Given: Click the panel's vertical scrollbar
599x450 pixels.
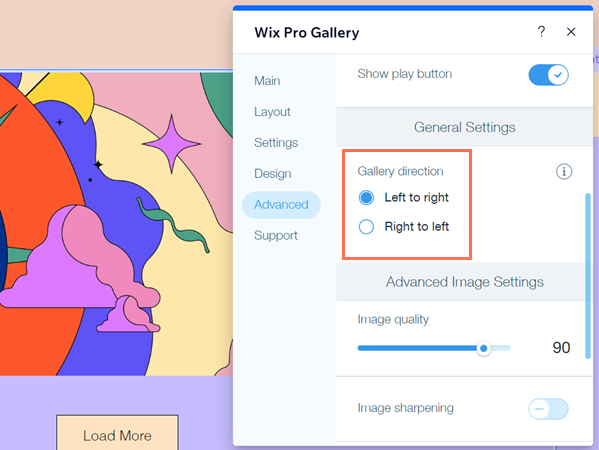Looking at the screenshot, I should coord(588,276).
